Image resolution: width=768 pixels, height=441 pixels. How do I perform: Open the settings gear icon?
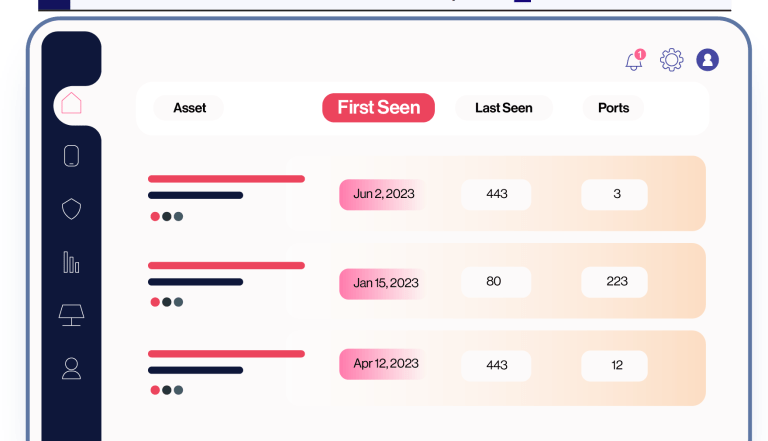tap(671, 60)
